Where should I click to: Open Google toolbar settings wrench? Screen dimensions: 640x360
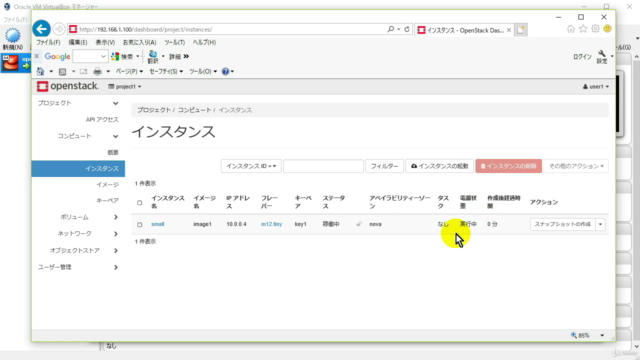602,57
